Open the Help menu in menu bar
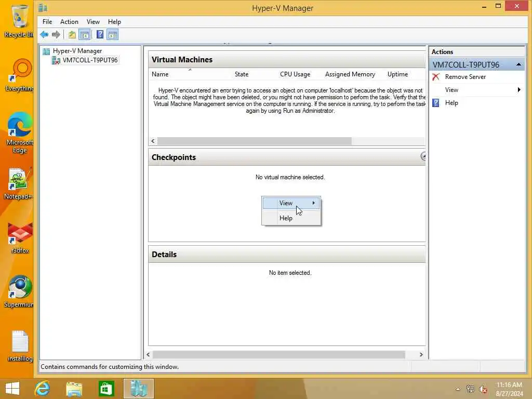This screenshot has width=532, height=399. pos(114,22)
